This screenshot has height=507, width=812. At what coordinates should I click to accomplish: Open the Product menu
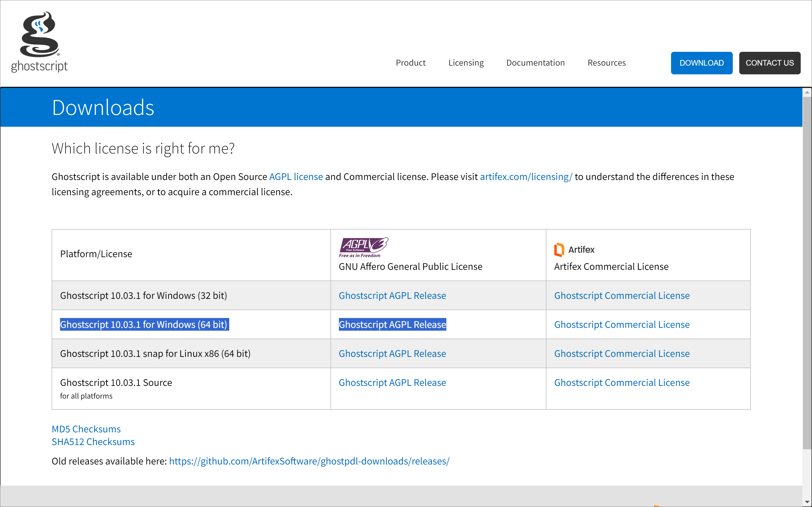(x=410, y=63)
